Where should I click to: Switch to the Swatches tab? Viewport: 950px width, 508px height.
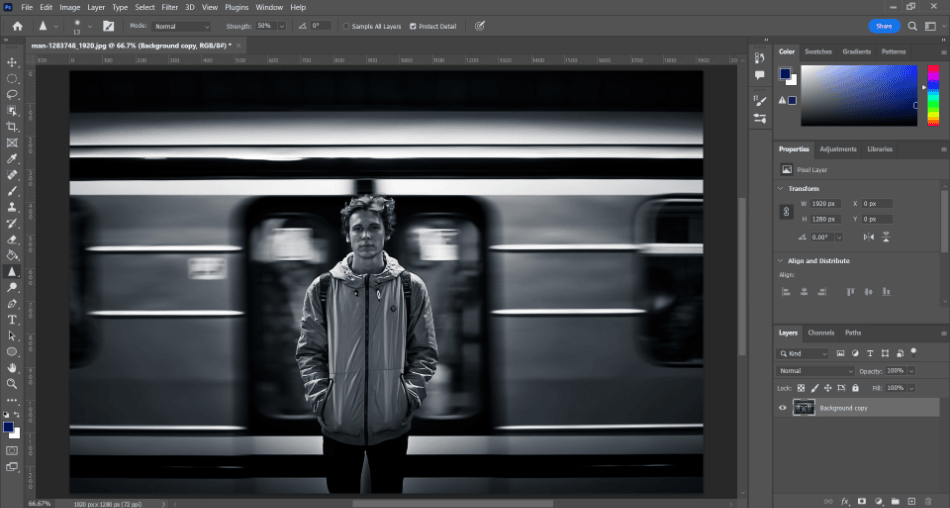point(818,52)
